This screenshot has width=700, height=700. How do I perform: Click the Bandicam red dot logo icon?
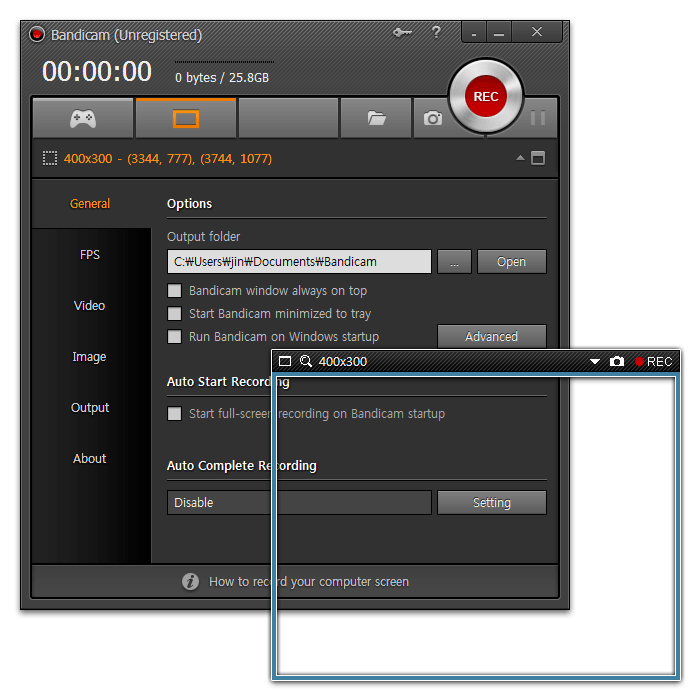tap(37, 34)
